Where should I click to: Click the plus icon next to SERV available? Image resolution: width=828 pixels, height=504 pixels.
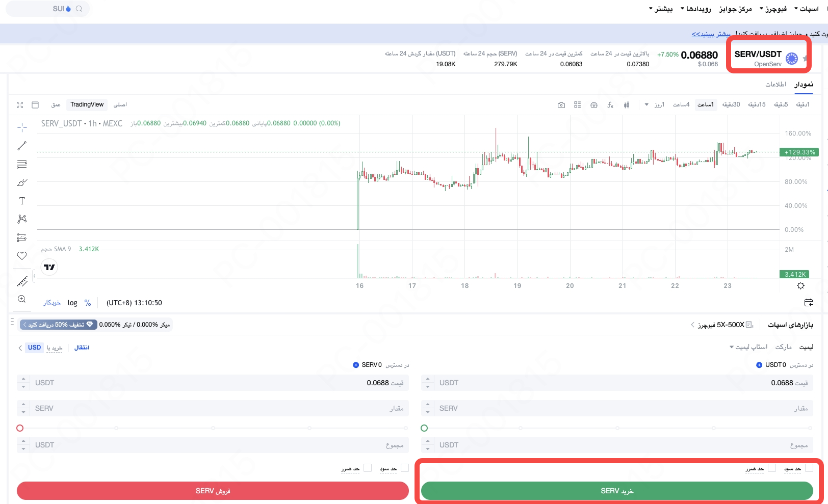coord(356,365)
